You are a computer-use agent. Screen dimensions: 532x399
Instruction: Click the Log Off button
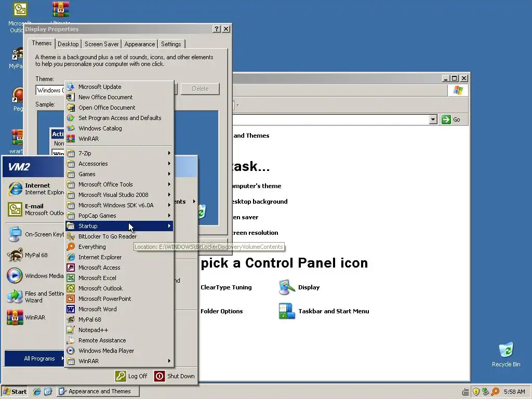(131, 376)
